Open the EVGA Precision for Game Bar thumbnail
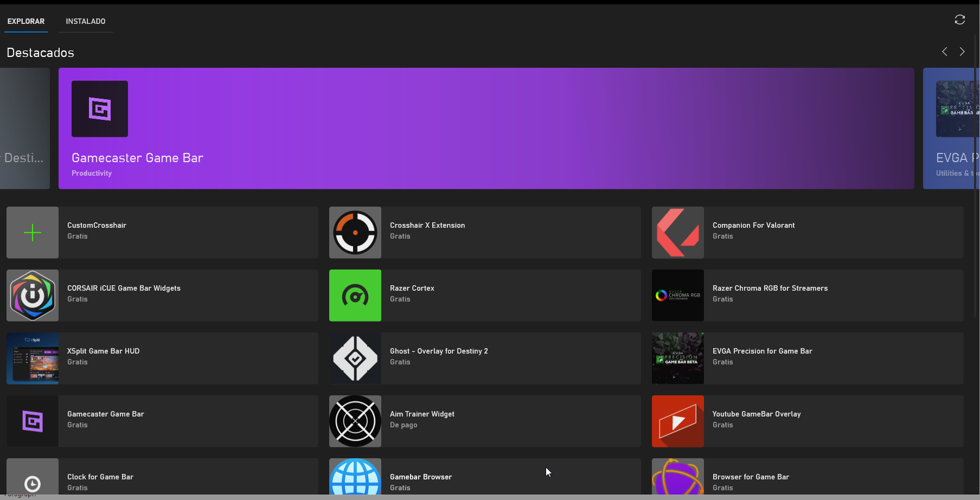This screenshot has width=980, height=500. 678,358
